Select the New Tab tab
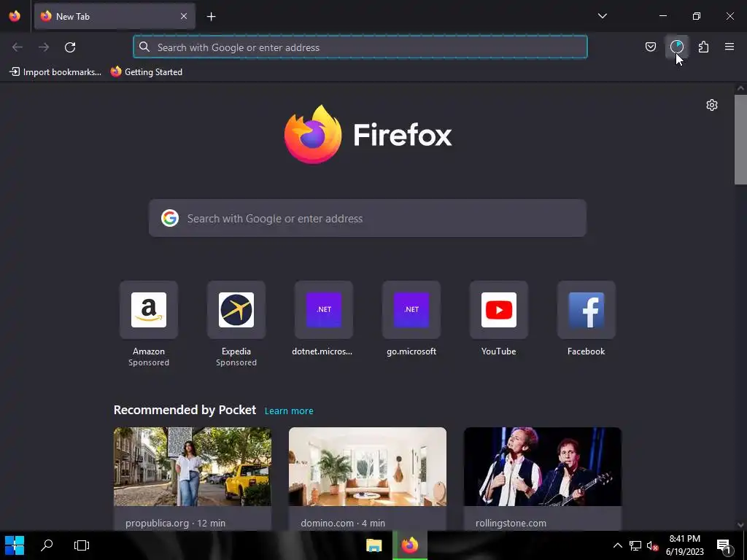Image resolution: width=747 pixels, height=560 pixels. pyautogui.click(x=115, y=16)
